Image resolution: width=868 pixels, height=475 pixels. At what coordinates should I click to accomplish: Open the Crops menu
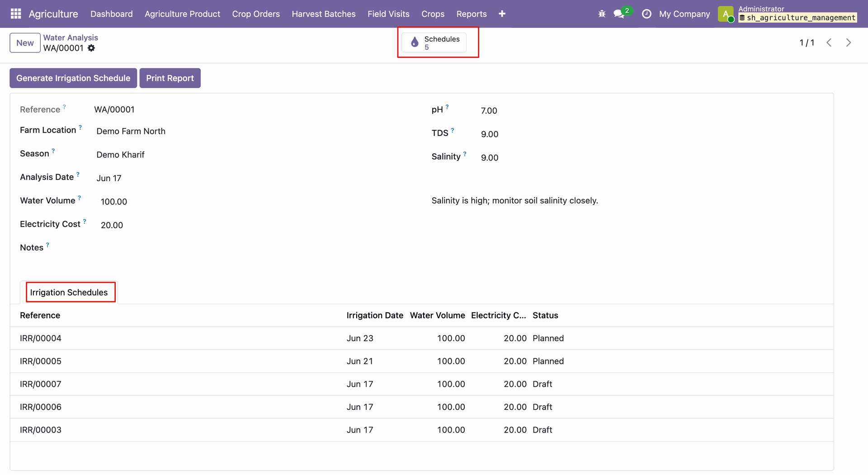tap(433, 14)
